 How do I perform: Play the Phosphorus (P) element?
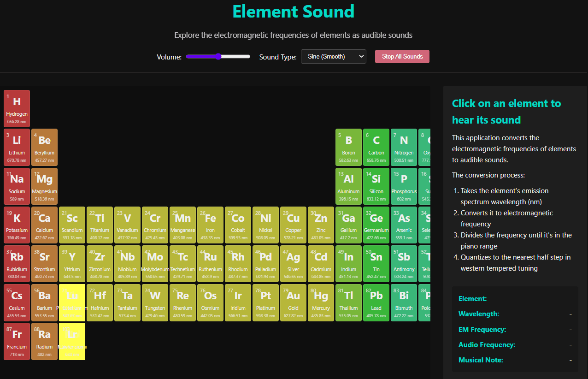404,186
